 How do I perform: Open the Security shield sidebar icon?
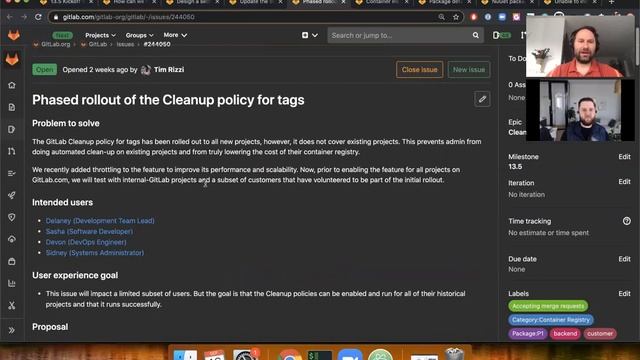[x=12, y=217]
